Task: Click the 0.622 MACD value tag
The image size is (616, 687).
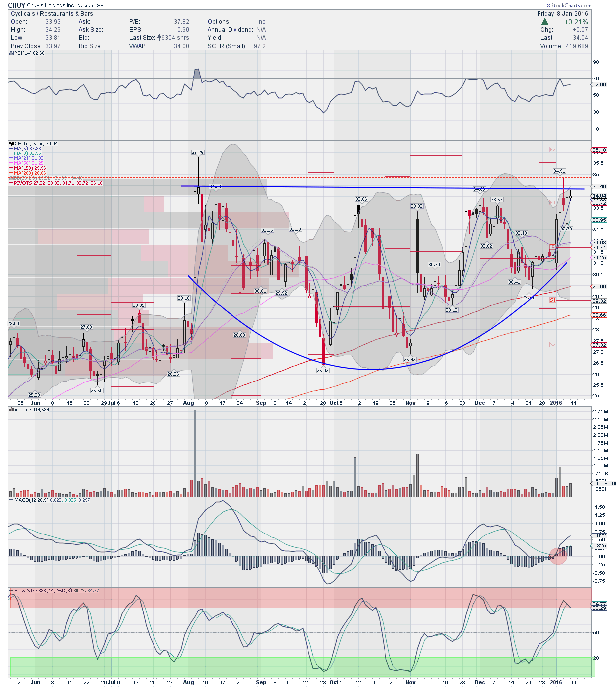Action: (599, 535)
